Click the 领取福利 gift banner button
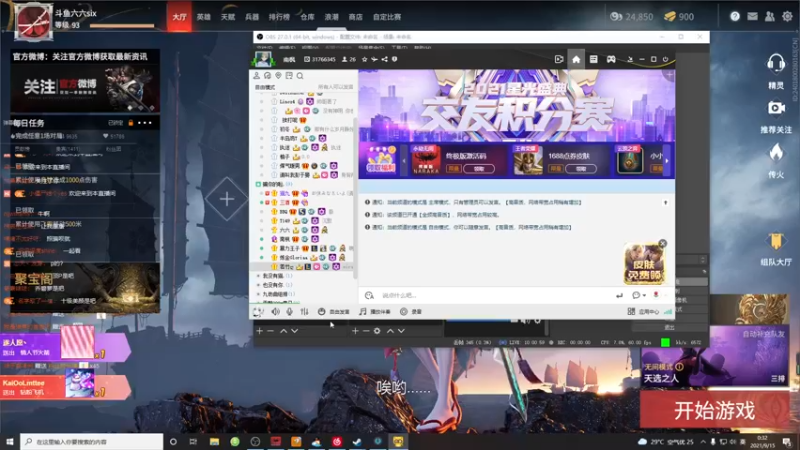Image resolution: width=800 pixels, height=450 pixels. 381,160
